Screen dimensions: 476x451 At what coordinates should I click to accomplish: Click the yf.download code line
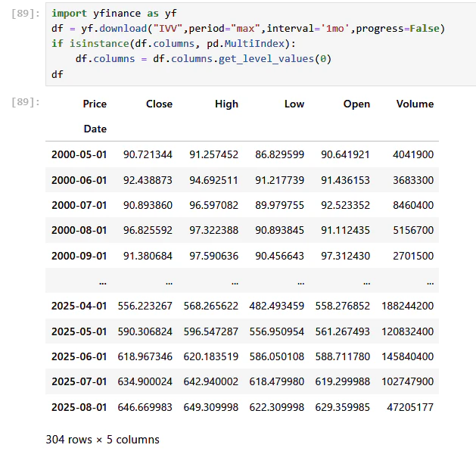click(x=248, y=29)
